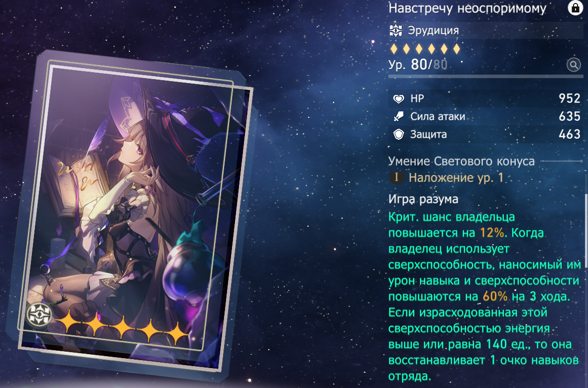588x388 pixels.
Task: Click the level progress bar under Ур. 80/80
Action: 485,77
